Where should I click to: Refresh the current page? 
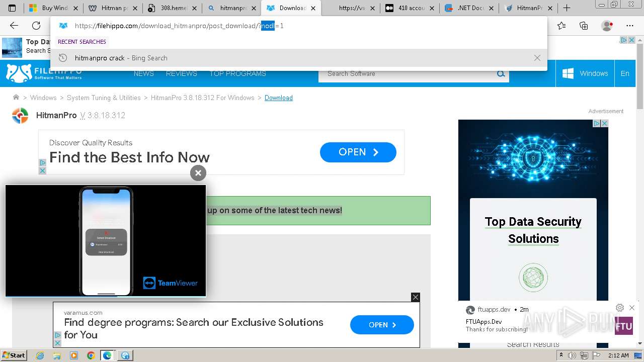(x=36, y=26)
